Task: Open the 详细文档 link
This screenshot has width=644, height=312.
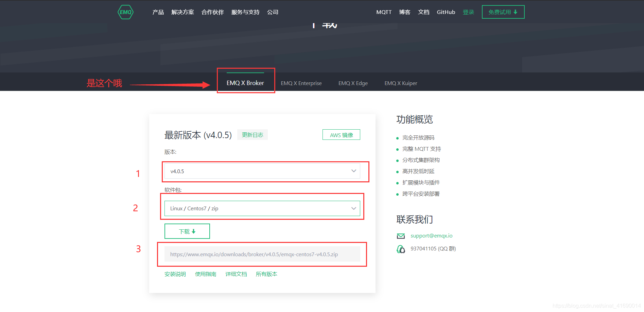Action: (x=236, y=274)
